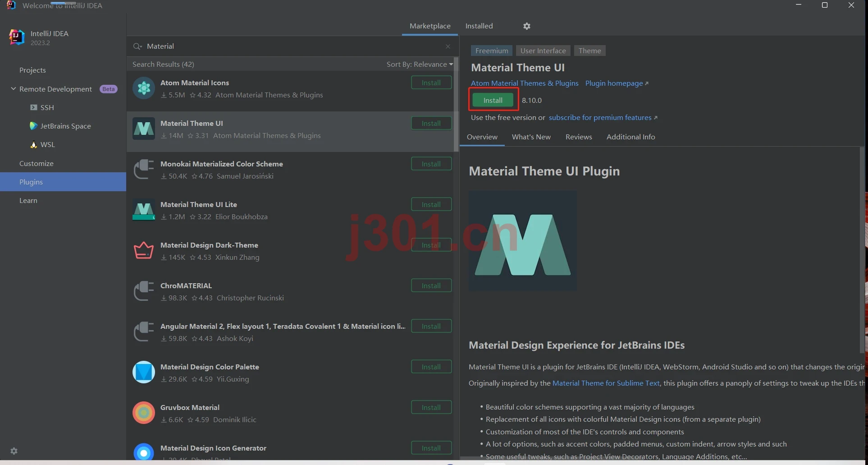Open Material Theme for Sublime Text link

pos(606,383)
